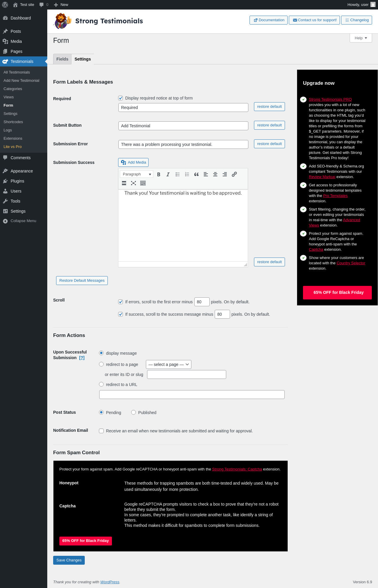Insert a link in editor
Viewport: 378px width, 588px height.
(x=234, y=174)
